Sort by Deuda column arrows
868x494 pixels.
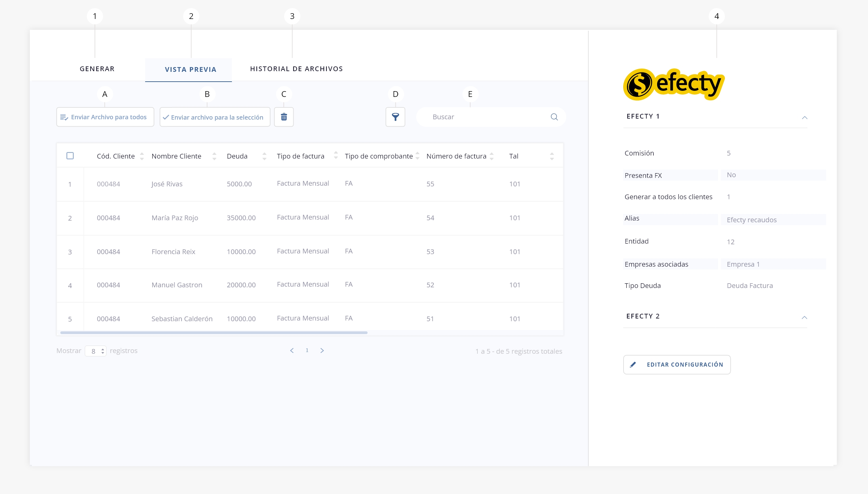pyautogui.click(x=264, y=156)
